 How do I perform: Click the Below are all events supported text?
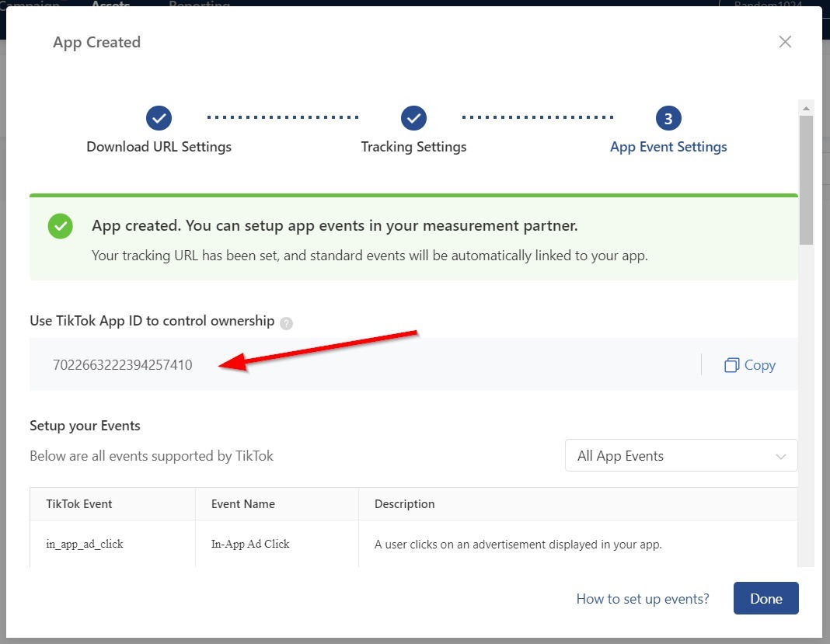click(x=152, y=456)
